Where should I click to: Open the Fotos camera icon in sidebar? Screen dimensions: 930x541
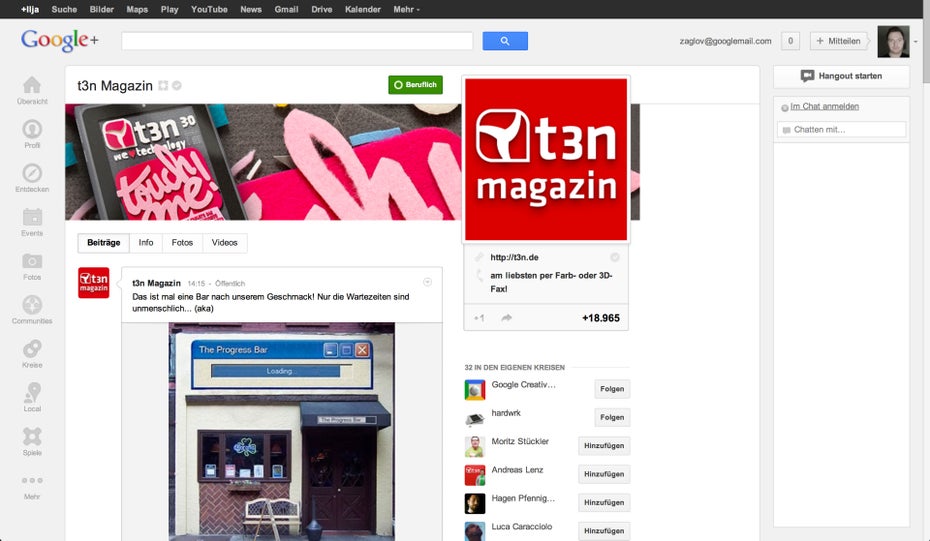coord(32,260)
